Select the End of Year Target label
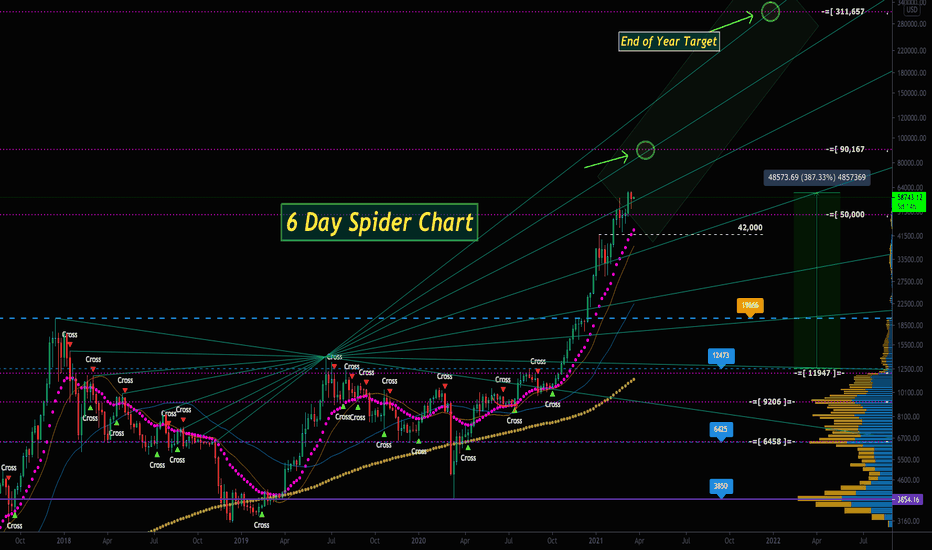 coord(669,42)
